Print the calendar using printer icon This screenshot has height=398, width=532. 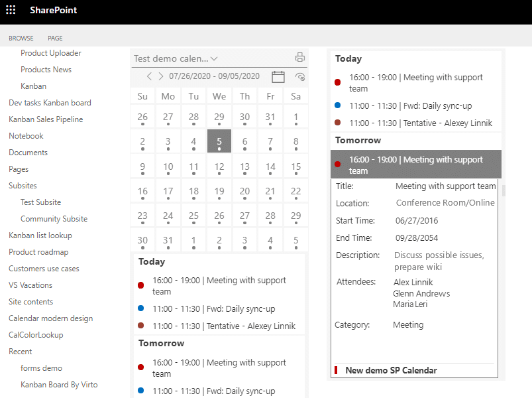(299, 57)
